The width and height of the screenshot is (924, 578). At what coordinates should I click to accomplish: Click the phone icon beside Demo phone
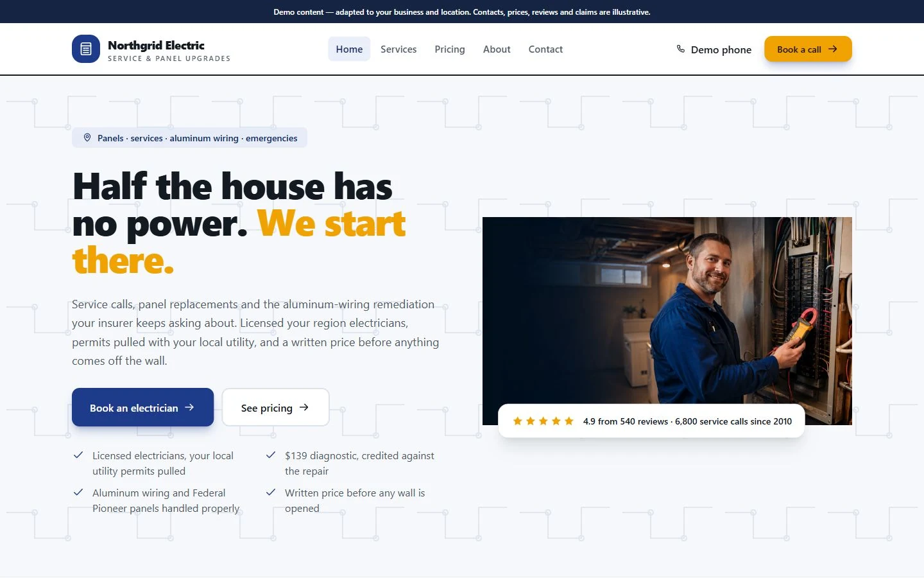coord(681,49)
